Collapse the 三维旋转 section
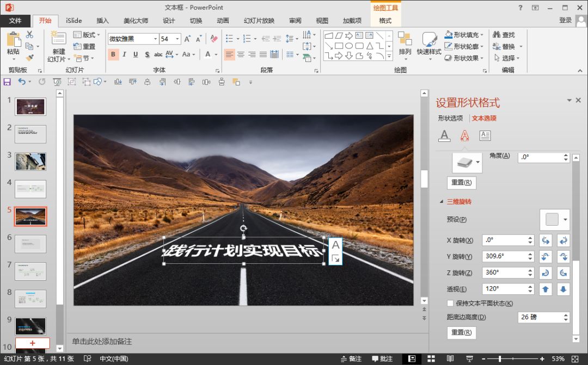 point(442,202)
